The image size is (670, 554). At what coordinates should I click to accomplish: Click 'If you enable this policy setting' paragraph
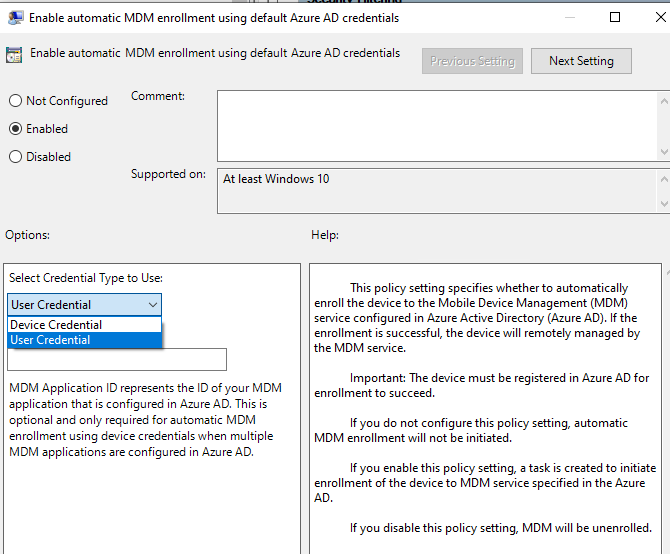(x=485, y=483)
